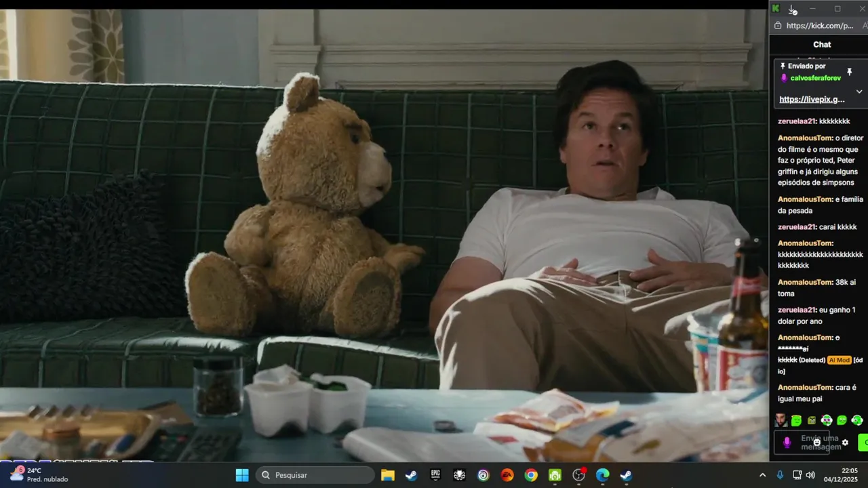Click the padlock site info icon
Image resolution: width=868 pixels, height=488 pixels.
(778, 26)
